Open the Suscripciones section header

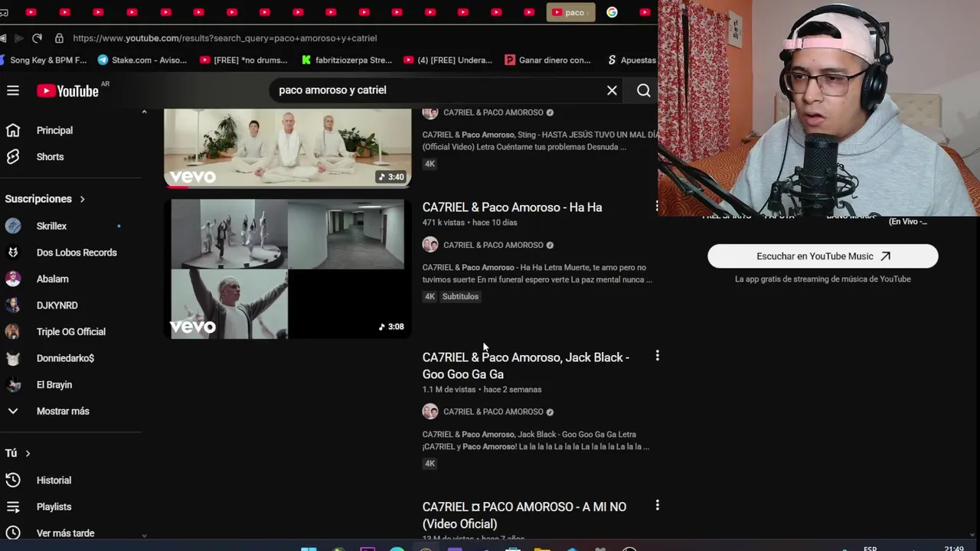point(45,199)
